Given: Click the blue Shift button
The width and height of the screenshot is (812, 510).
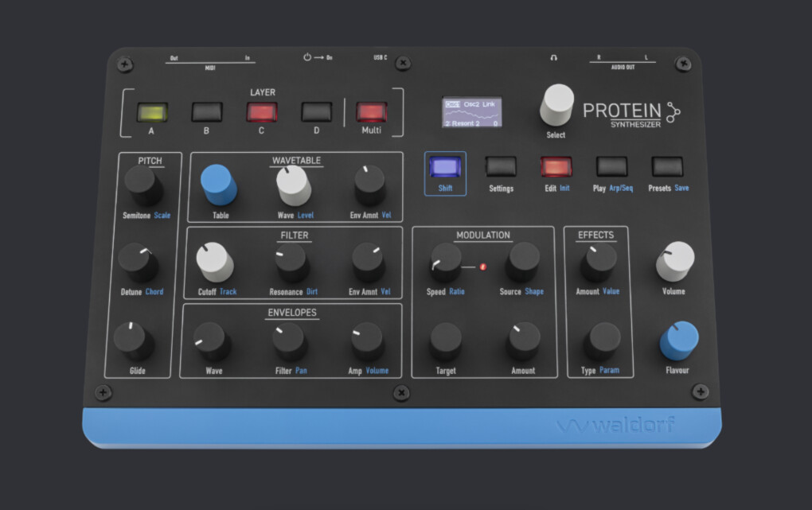Looking at the screenshot, I should (x=445, y=168).
